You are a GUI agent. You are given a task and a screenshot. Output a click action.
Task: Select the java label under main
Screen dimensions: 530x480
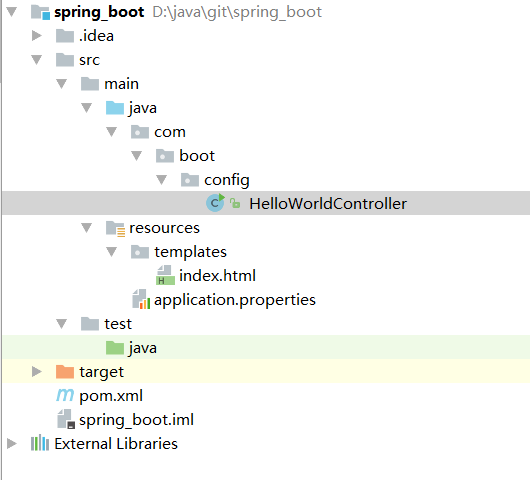142,109
